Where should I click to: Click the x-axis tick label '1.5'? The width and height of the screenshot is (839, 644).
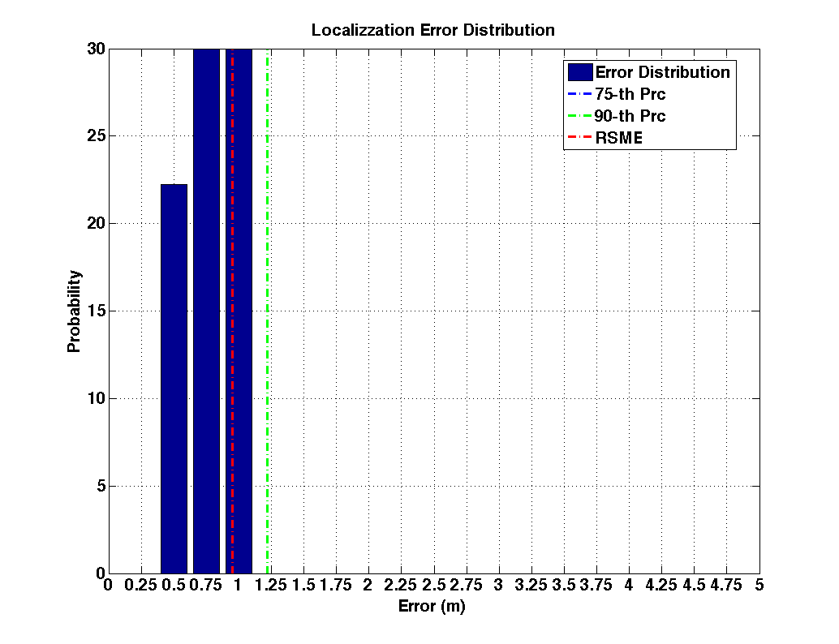[x=303, y=585]
